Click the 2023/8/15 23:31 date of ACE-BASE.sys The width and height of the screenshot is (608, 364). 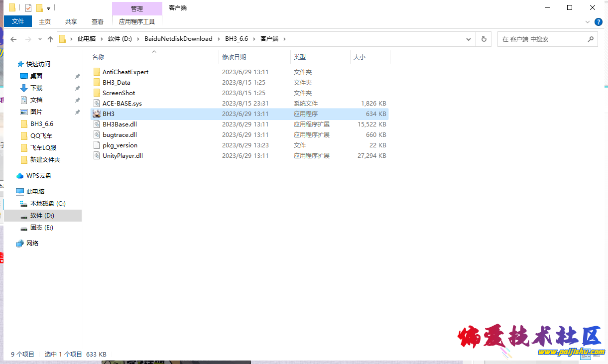[x=245, y=104]
